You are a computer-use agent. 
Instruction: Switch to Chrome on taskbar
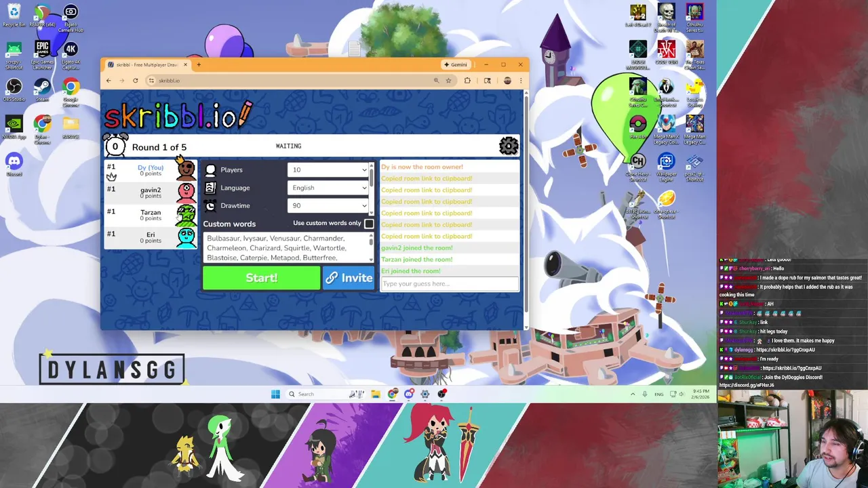pos(393,394)
